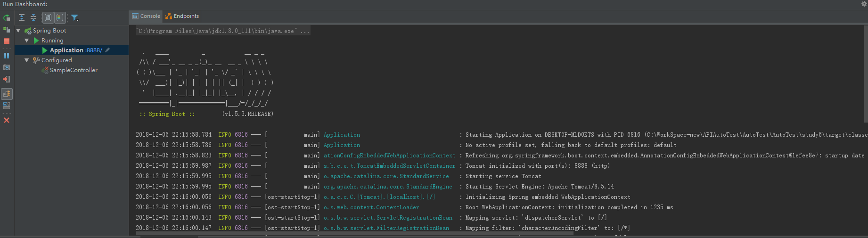Collapse the Spring Boot tree node
This screenshot has width=868, height=238.
(18, 31)
